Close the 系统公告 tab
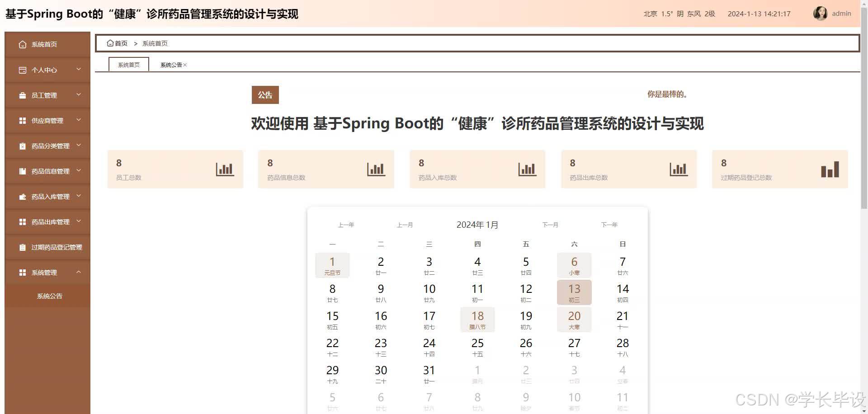The width and height of the screenshot is (868, 414). click(x=185, y=65)
